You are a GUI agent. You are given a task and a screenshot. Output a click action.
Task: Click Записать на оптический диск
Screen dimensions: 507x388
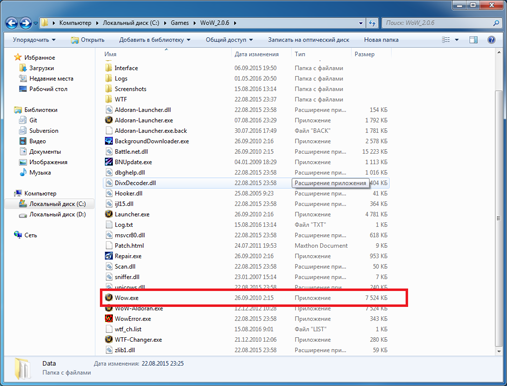tap(308, 40)
